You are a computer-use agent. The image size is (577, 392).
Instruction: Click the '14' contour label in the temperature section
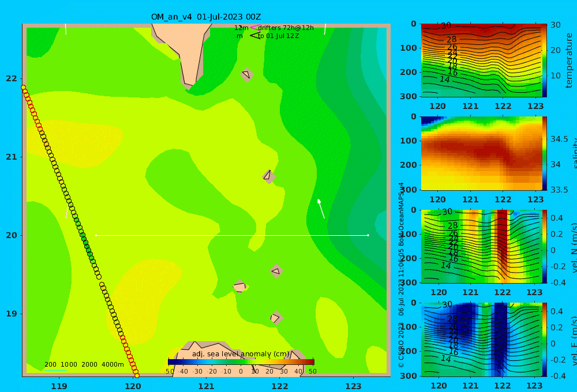coord(445,80)
